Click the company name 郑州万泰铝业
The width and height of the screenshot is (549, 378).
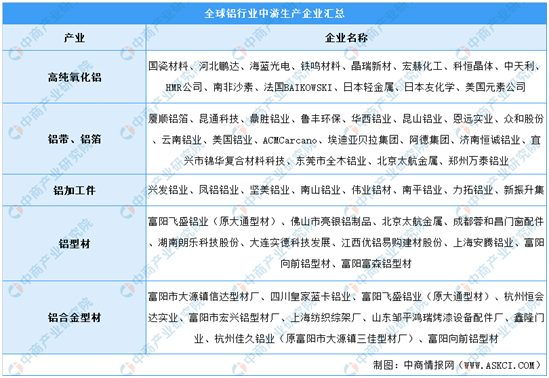pos(478,161)
